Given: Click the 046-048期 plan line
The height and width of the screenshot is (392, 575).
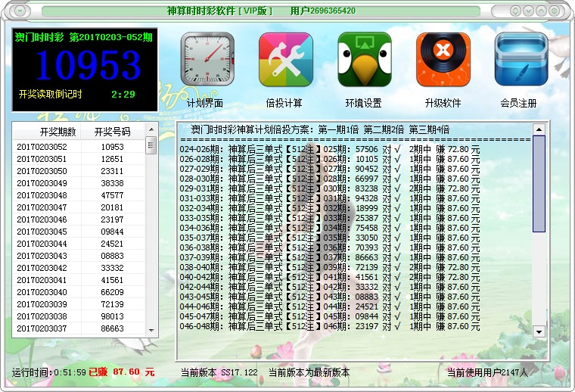Looking at the screenshot, I should tap(330, 326).
